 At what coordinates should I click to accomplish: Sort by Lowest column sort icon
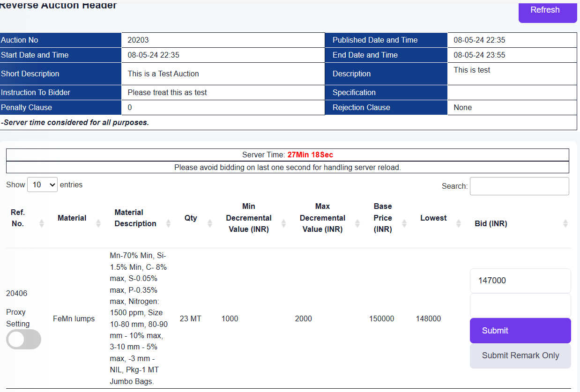point(459,223)
